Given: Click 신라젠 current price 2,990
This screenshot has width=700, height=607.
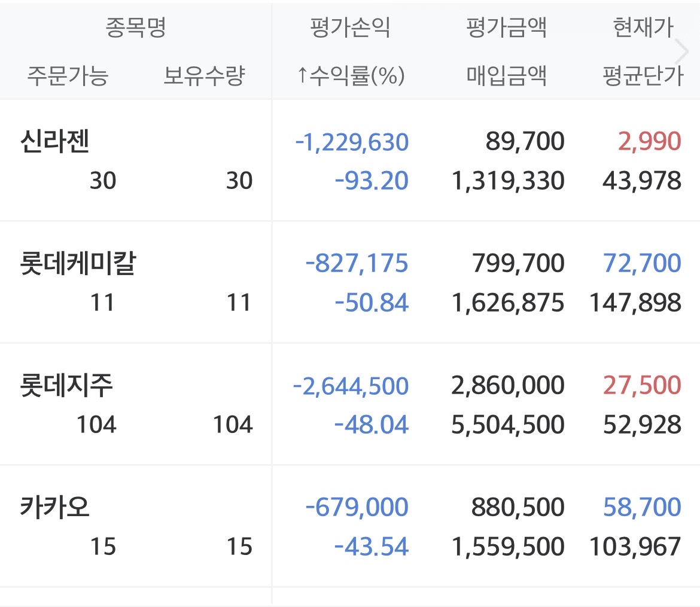Looking at the screenshot, I should pos(650,142).
